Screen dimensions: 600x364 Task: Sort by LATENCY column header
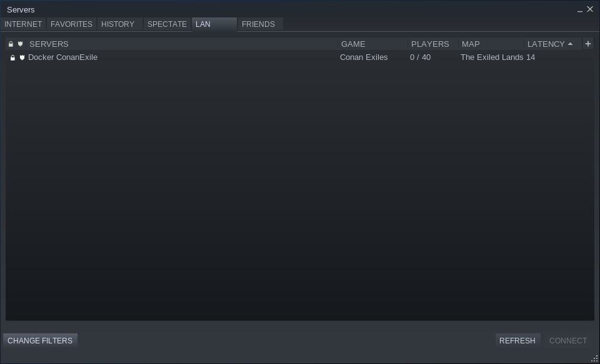(553, 44)
